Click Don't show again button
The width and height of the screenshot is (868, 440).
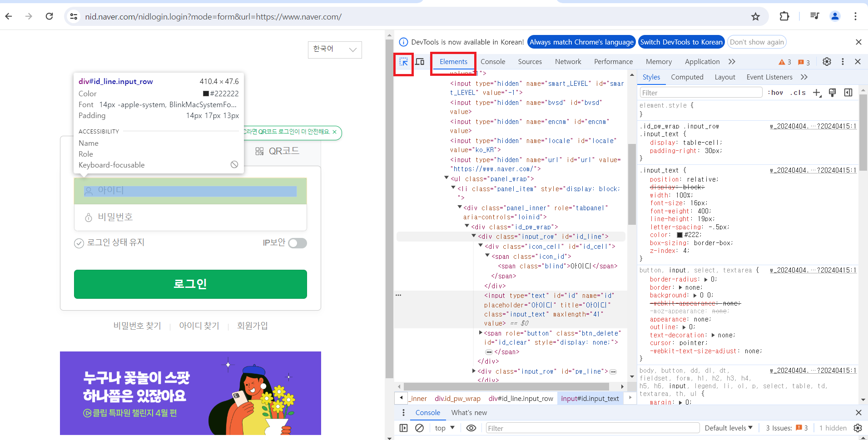coord(757,42)
